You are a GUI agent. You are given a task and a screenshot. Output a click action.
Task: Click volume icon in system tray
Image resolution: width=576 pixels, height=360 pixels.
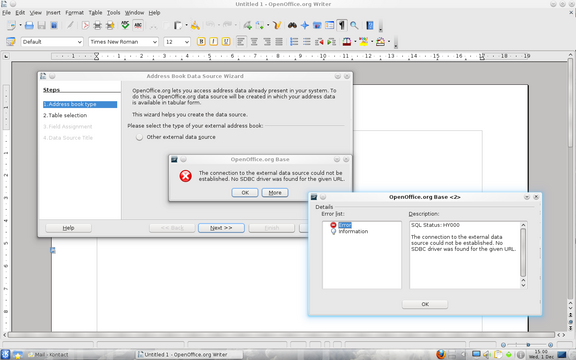(x=487, y=354)
